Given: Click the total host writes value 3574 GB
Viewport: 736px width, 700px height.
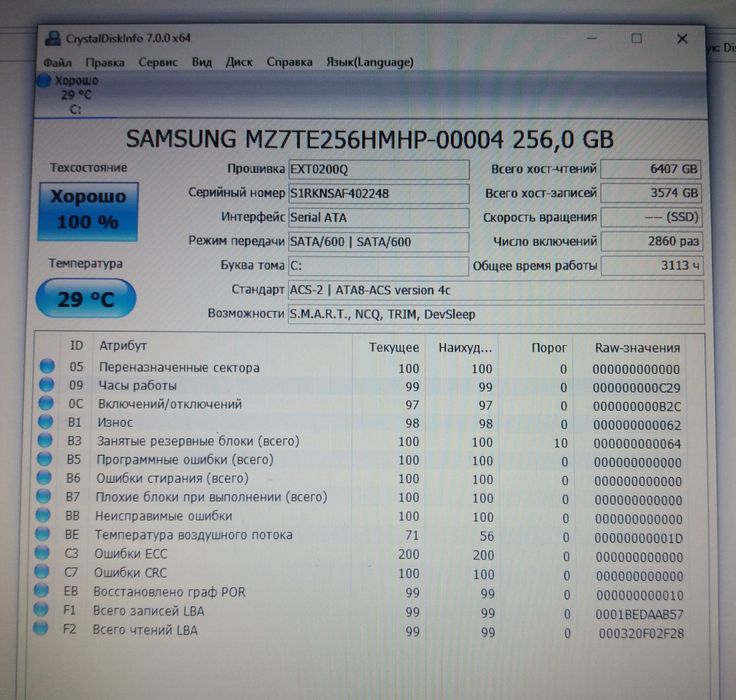Looking at the screenshot, I should coord(651,193).
